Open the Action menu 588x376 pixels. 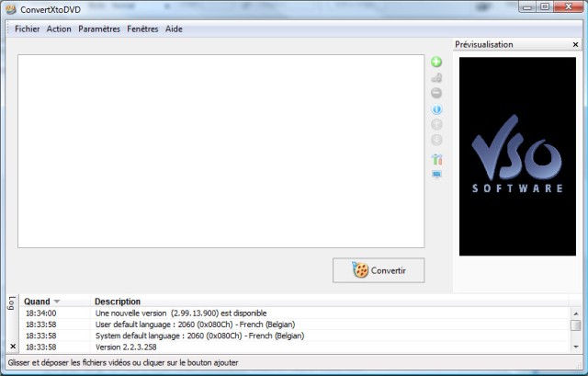tap(59, 28)
